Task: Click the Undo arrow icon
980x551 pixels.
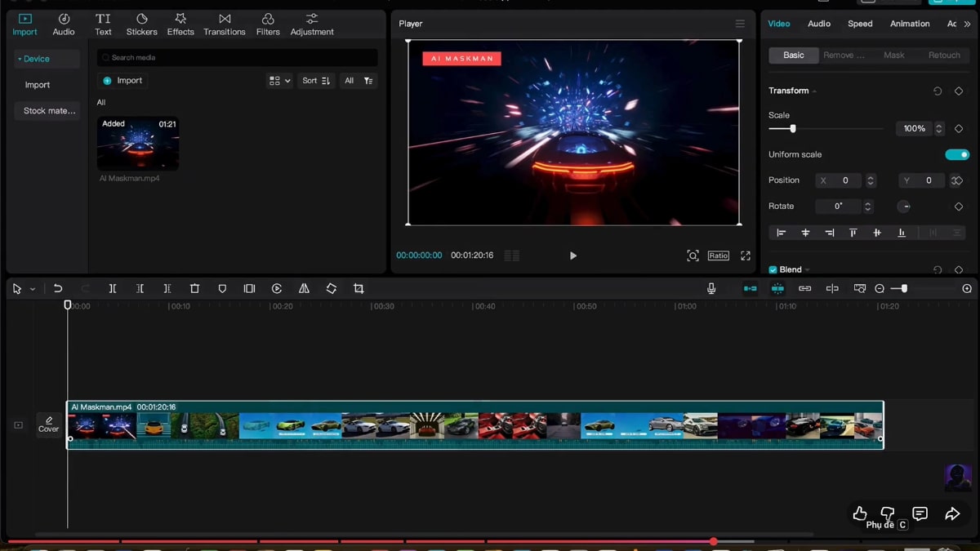Action: pos(58,289)
